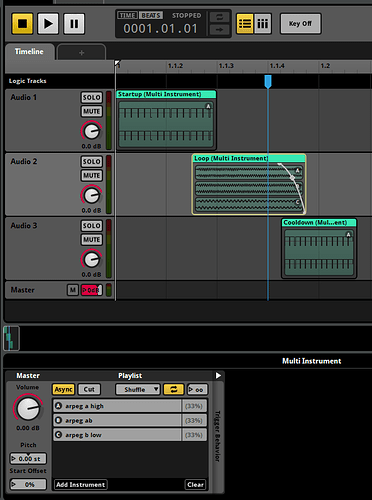Click the Audio 3 volume knob
This screenshot has width=372, height=500.
(91, 259)
